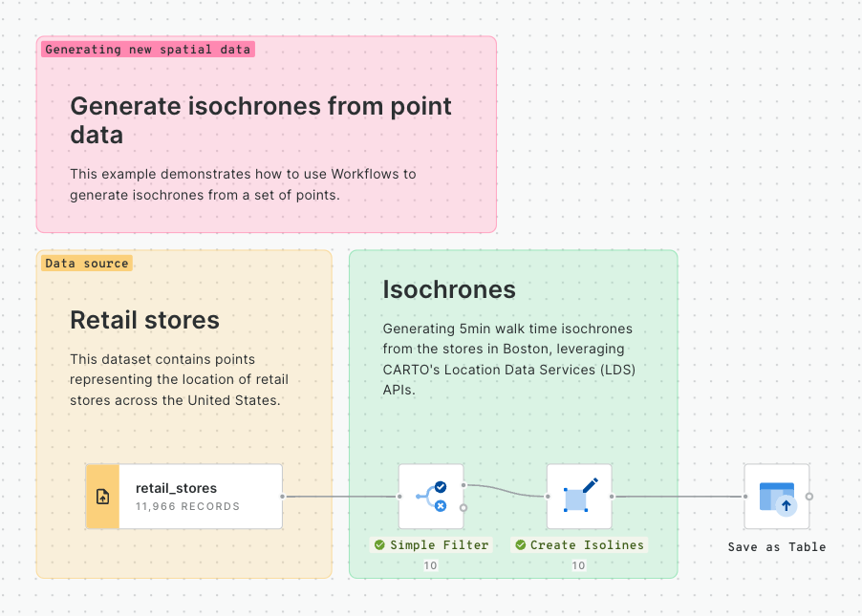Image resolution: width=862 pixels, height=616 pixels.
Task: Click the Save as Table output port
Action: pyautogui.click(x=809, y=497)
